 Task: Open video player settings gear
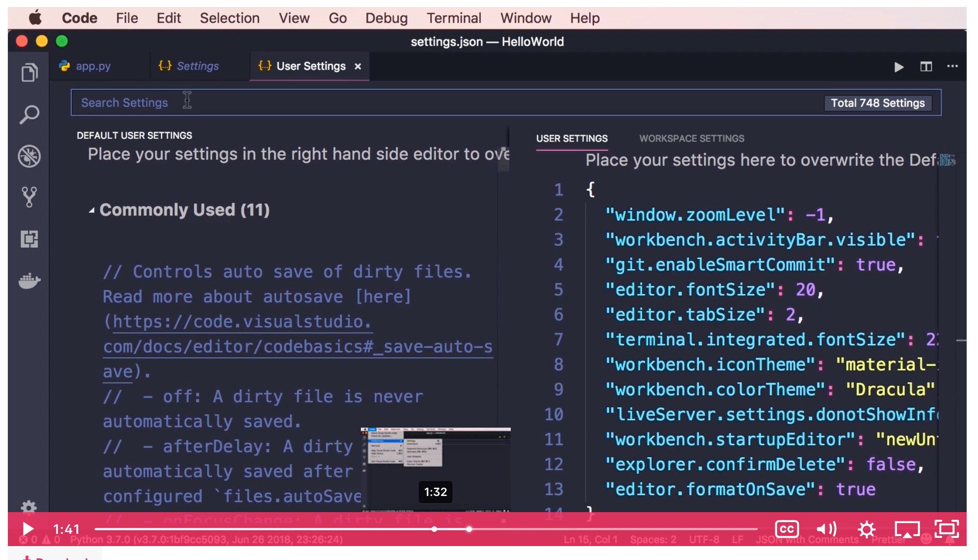866,529
